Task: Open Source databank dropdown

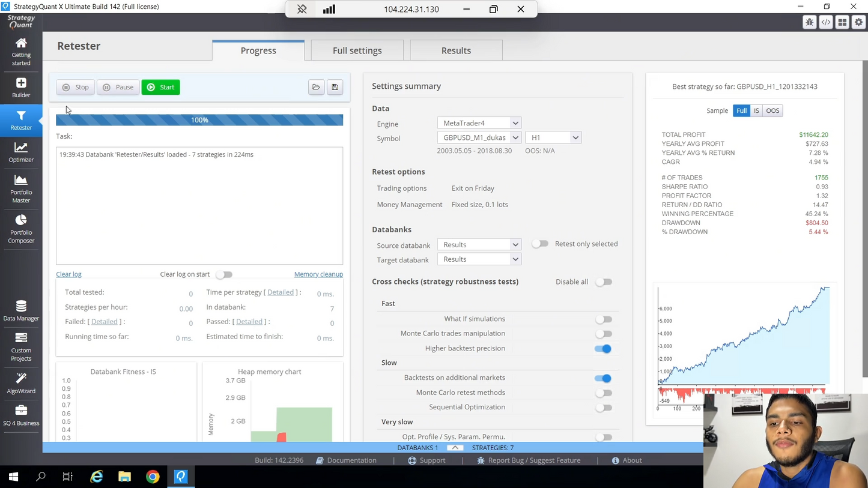Action: 479,244
